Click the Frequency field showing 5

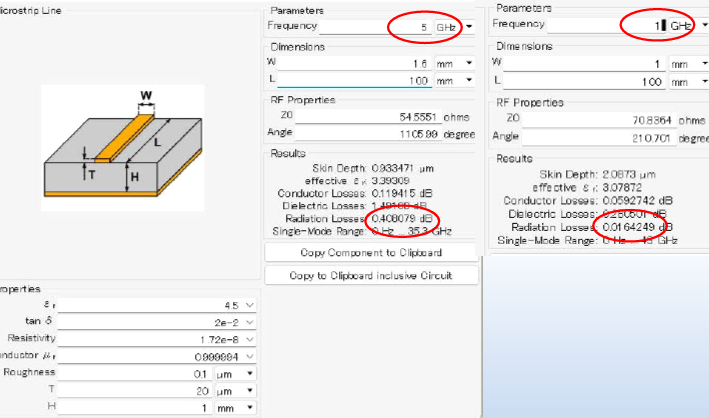(x=375, y=27)
